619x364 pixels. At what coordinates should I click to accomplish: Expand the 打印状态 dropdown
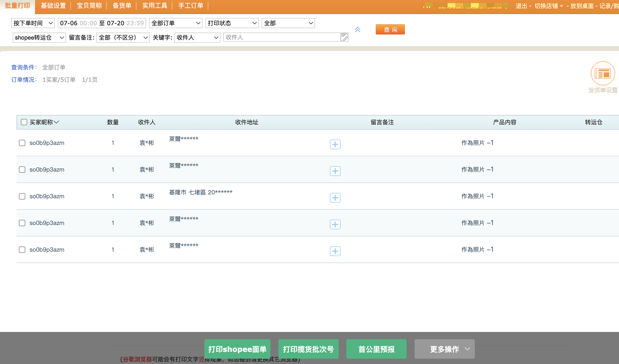tap(232, 23)
